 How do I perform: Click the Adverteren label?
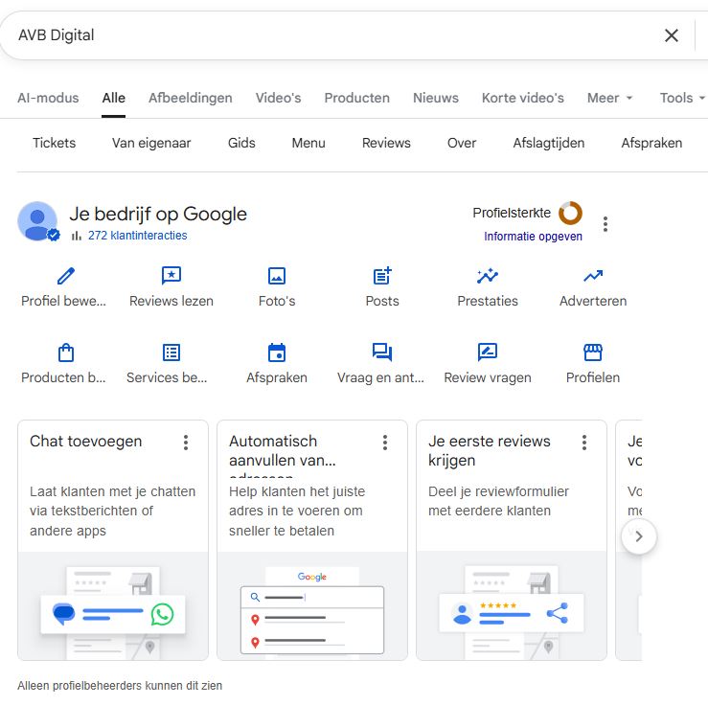click(593, 301)
